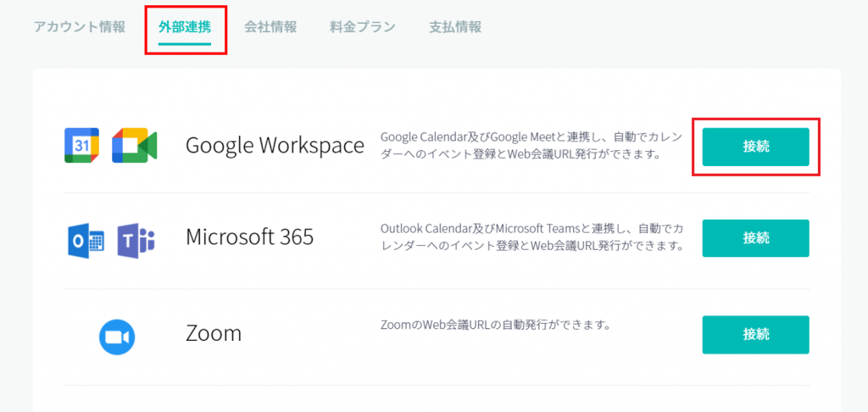The height and width of the screenshot is (412, 868).
Task: Click the Zoom camera icon
Action: pos(116,337)
